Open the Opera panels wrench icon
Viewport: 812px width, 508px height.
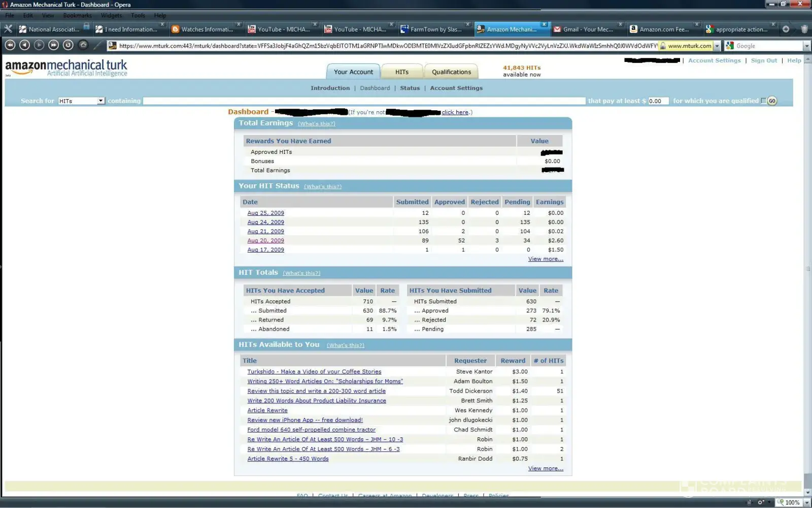(x=8, y=29)
